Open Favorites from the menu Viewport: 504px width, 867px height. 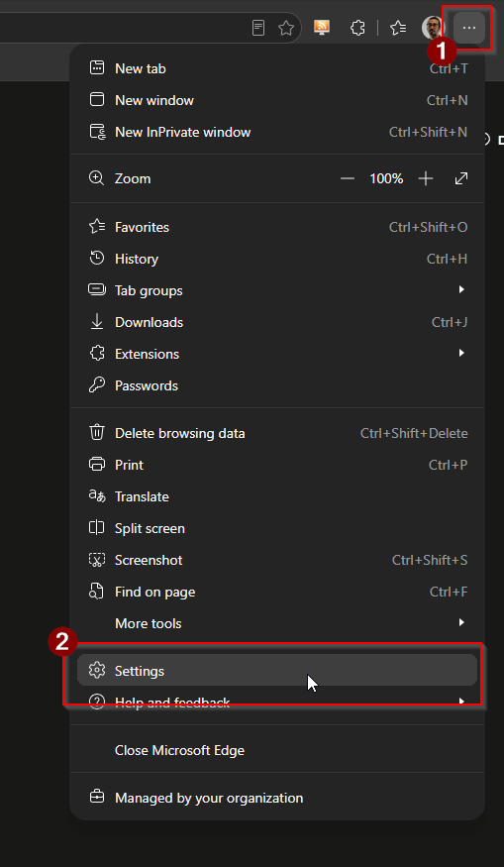[x=277, y=227]
